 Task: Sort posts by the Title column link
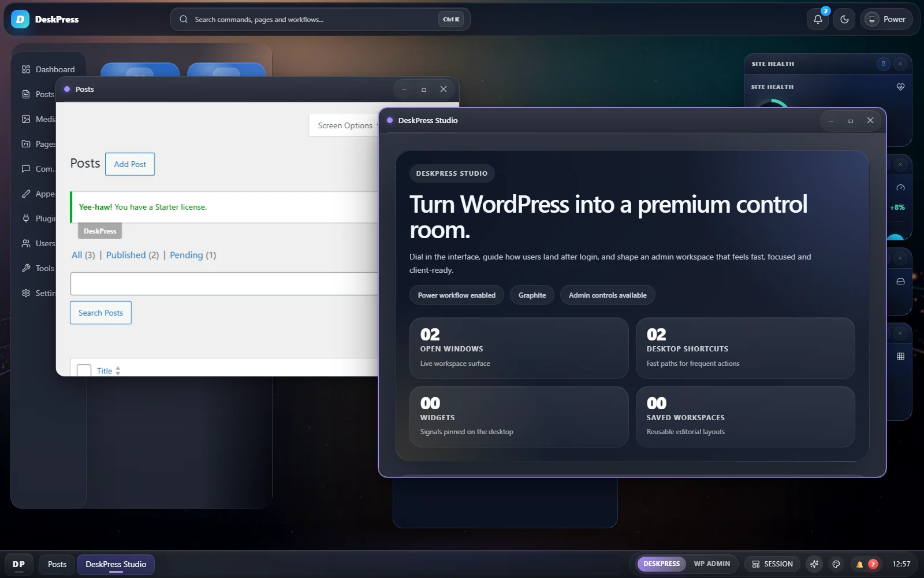[x=105, y=371]
